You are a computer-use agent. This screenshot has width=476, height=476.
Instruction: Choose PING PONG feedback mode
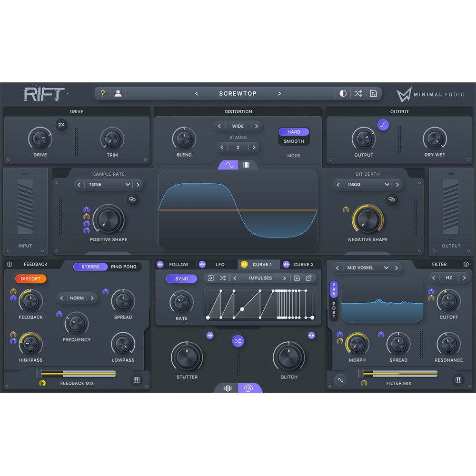coord(123,267)
